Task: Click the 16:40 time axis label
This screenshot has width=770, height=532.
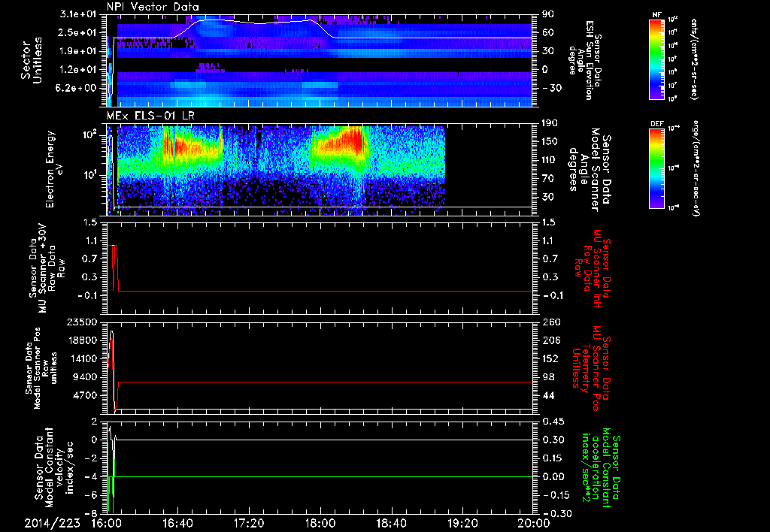Action: pos(177,523)
